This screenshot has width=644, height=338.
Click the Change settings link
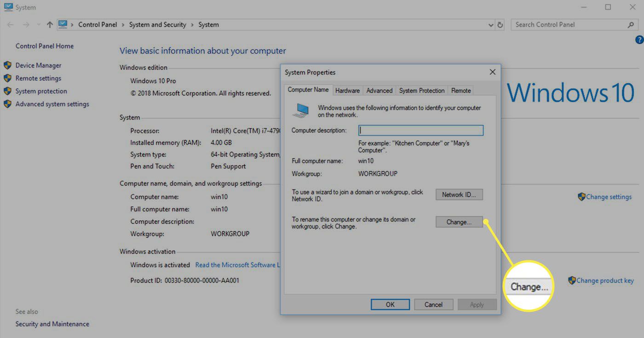tap(609, 197)
